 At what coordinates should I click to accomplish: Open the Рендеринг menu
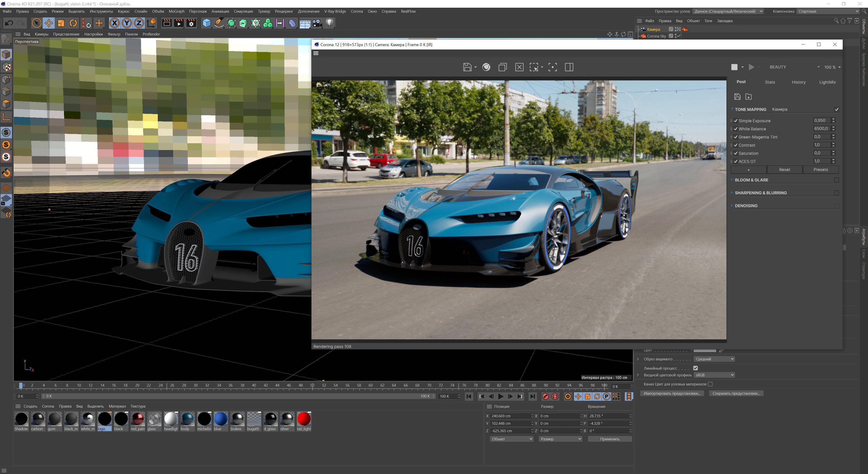(x=284, y=11)
